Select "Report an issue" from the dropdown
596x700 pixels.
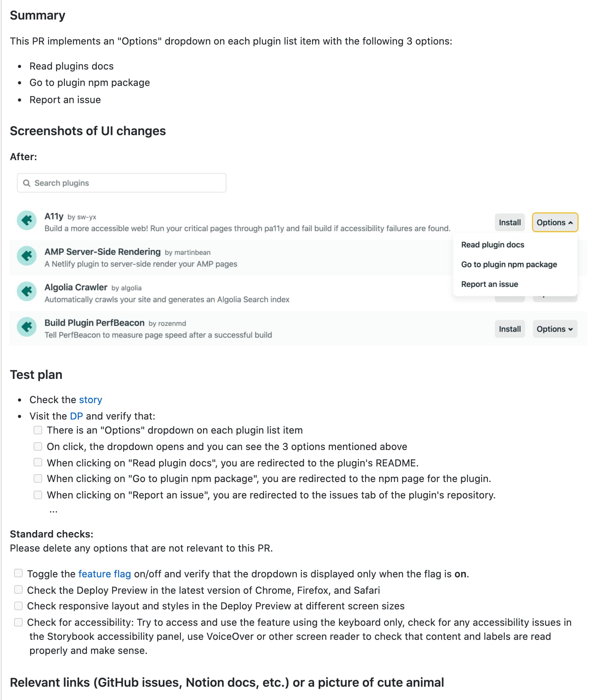point(489,284)
